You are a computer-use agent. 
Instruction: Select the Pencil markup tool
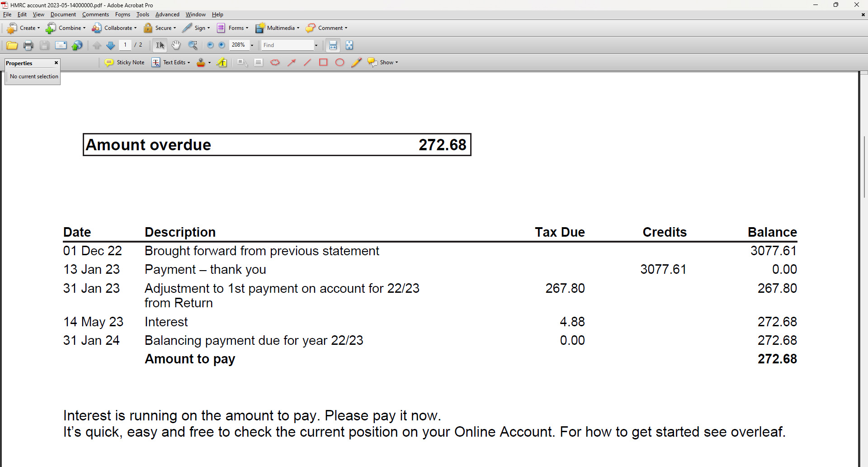tap(357, 62)
